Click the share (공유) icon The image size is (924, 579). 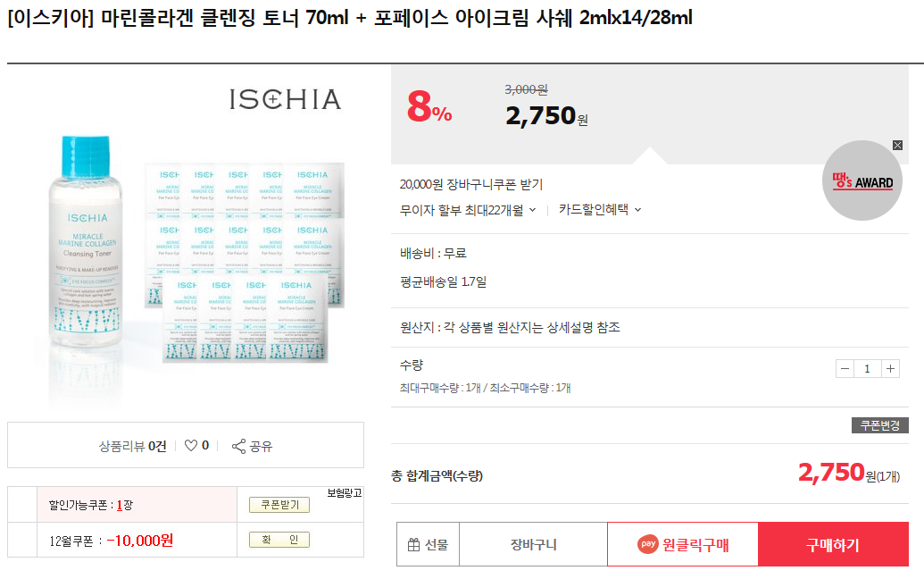(238, 446)
